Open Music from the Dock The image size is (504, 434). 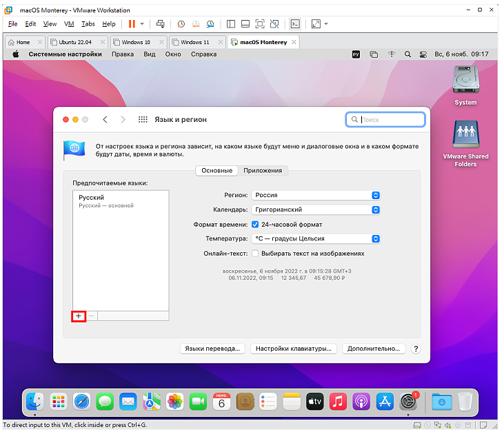(x=338, y=402)
